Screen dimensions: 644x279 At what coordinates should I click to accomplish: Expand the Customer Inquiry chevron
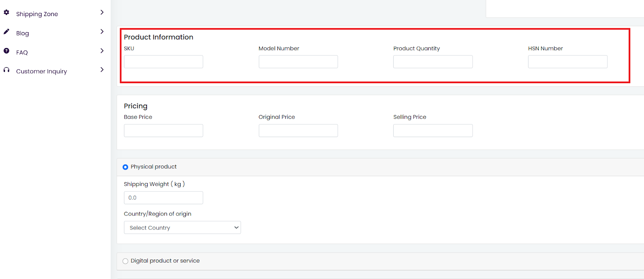[102, 70]
